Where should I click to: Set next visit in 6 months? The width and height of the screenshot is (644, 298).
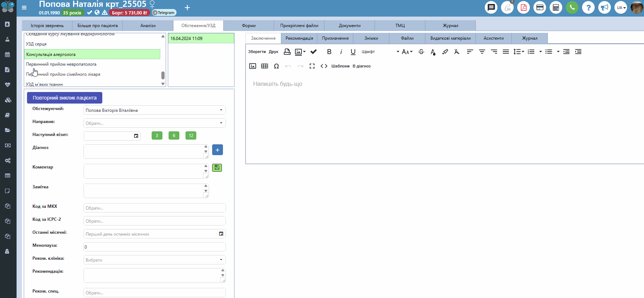pos(174,136)
